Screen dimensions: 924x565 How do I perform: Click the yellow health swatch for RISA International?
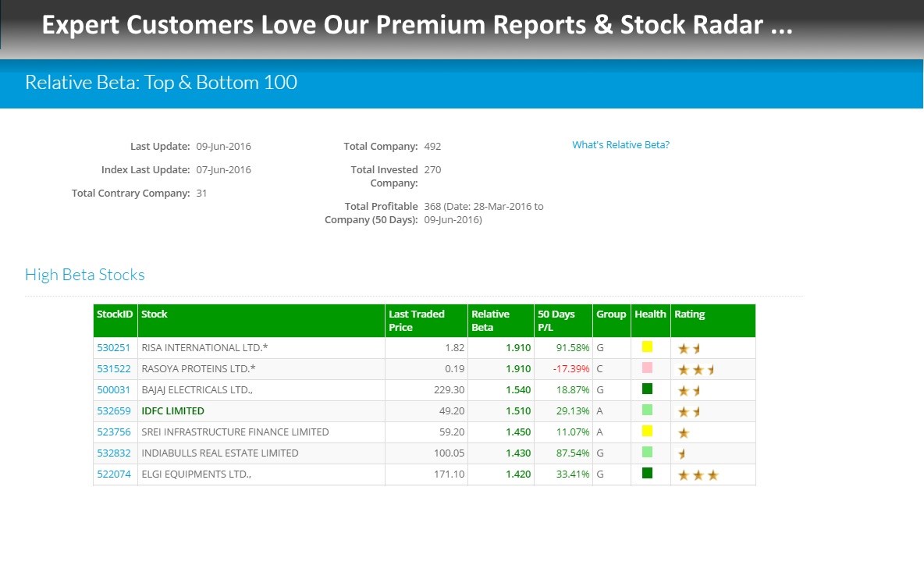(x=647, y=347)
